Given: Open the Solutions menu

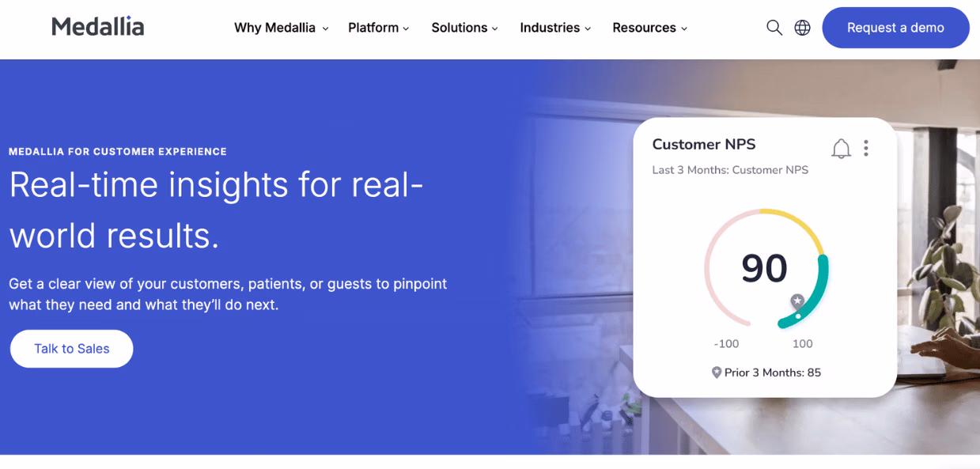Looking at the screenshot, I should pyautogui.click(x=460, y=28).
